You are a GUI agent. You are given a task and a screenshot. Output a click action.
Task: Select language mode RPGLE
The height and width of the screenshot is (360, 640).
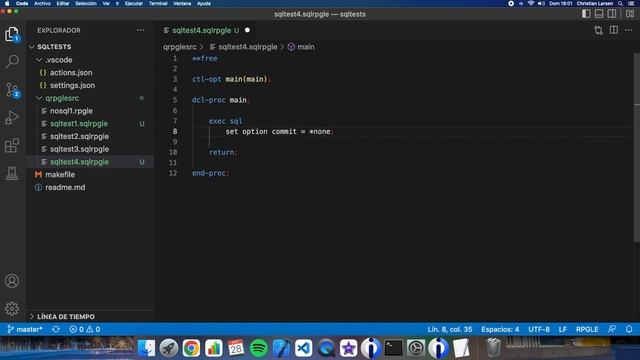[587, 329]
